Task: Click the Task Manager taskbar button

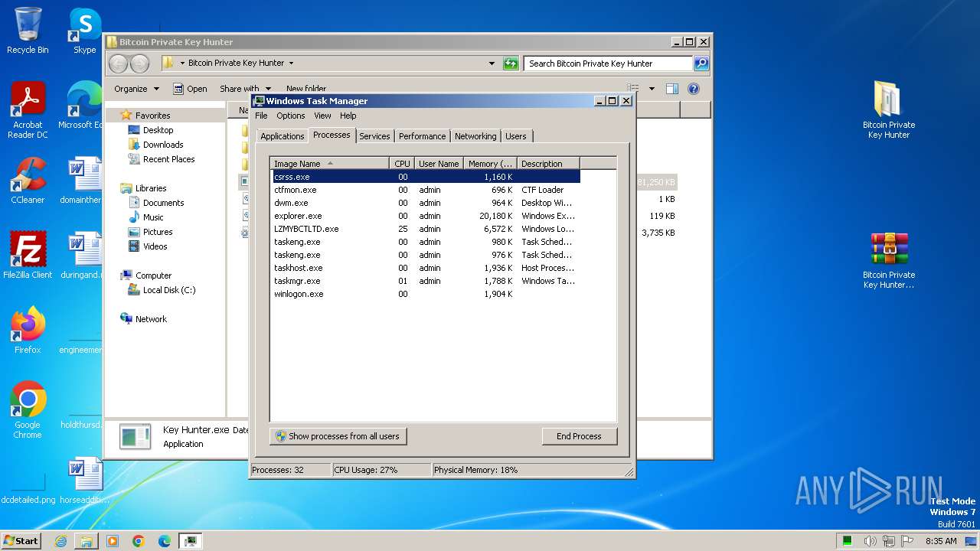Action: pos(191,541)
